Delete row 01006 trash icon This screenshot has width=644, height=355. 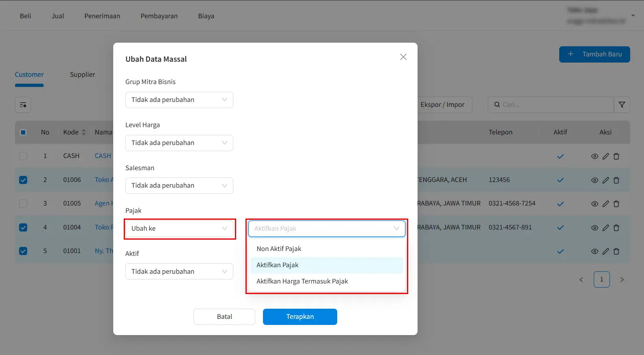tap(616, 180)
